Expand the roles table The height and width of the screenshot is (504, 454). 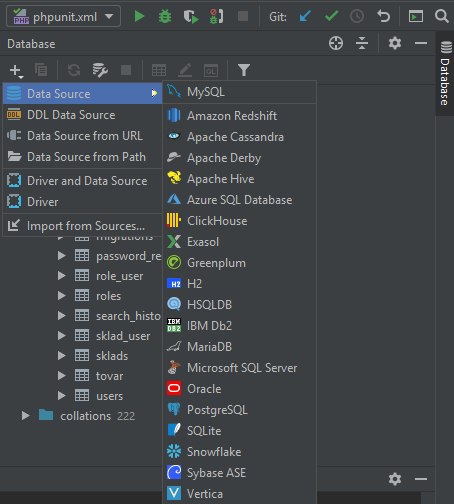click(61, 296)
